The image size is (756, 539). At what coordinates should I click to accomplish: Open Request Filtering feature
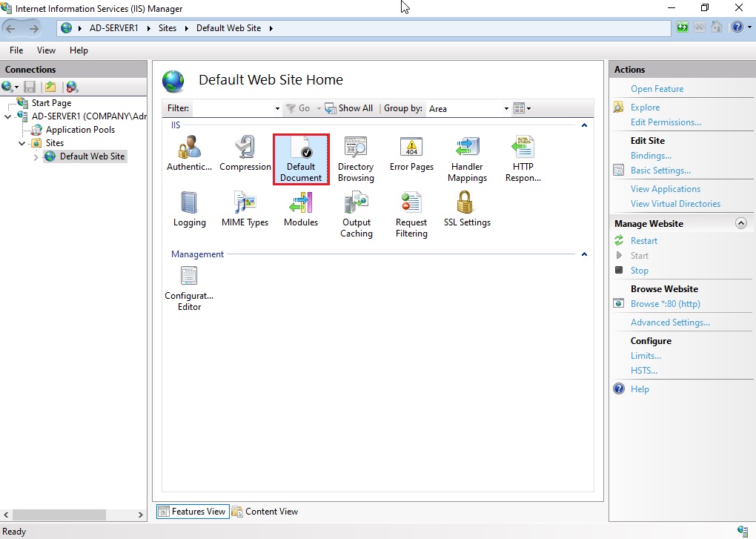411,214
